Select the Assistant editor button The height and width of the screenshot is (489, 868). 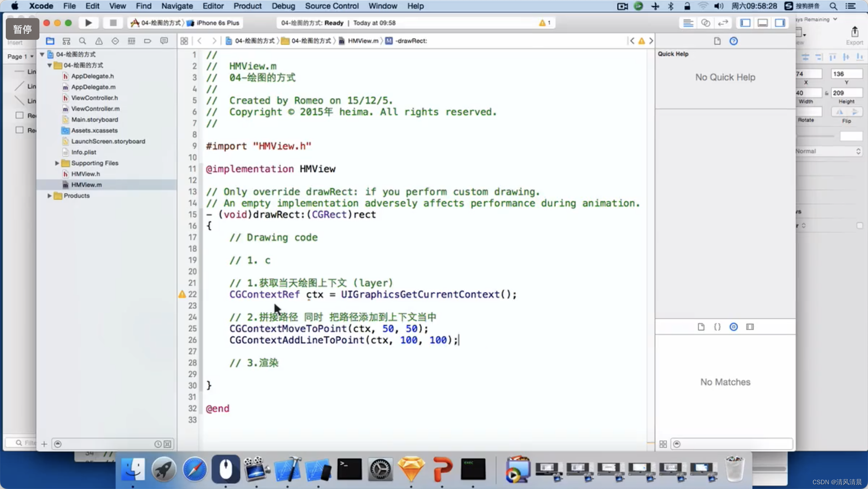click(x=705, y=23)
